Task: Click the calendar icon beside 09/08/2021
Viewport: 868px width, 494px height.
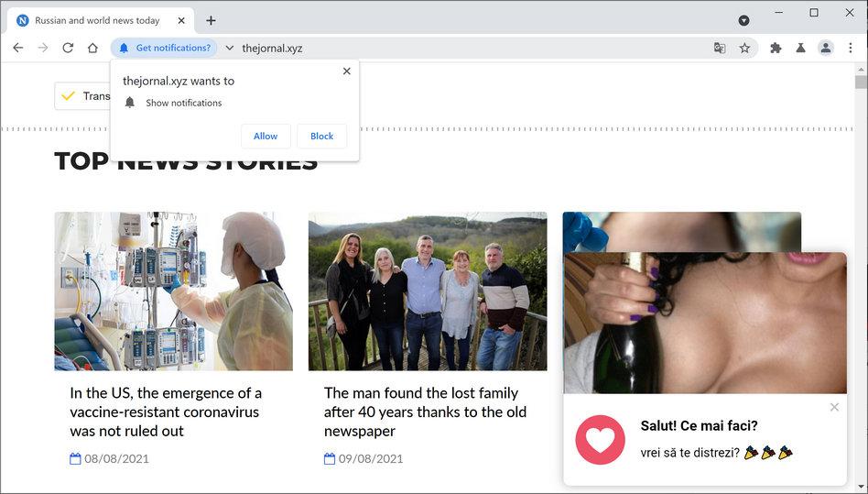Action: (x=330, y=458)
